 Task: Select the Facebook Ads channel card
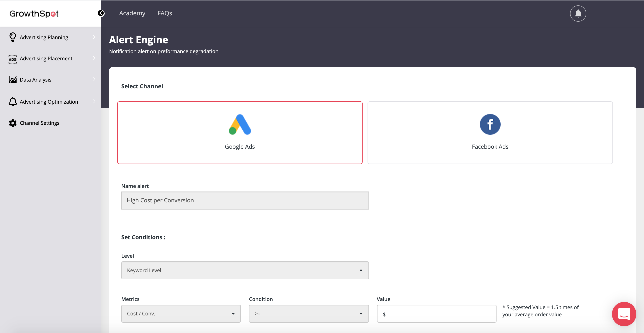(x=490, y=133)
